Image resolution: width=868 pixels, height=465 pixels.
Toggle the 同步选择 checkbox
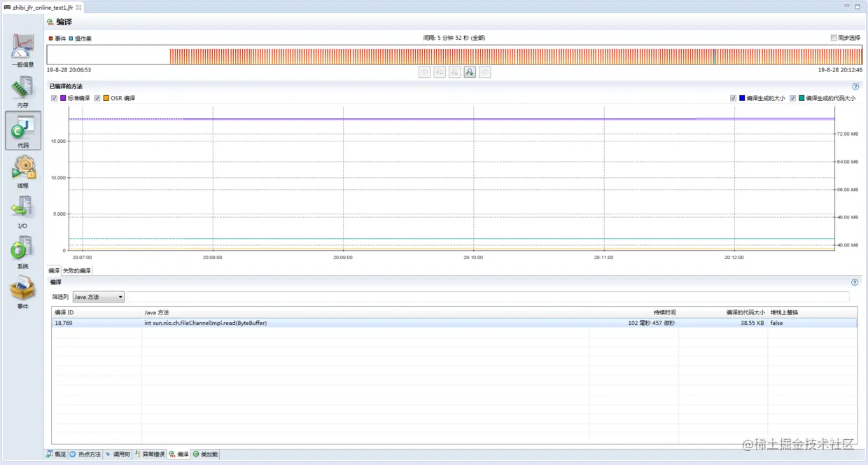point(834,38)
